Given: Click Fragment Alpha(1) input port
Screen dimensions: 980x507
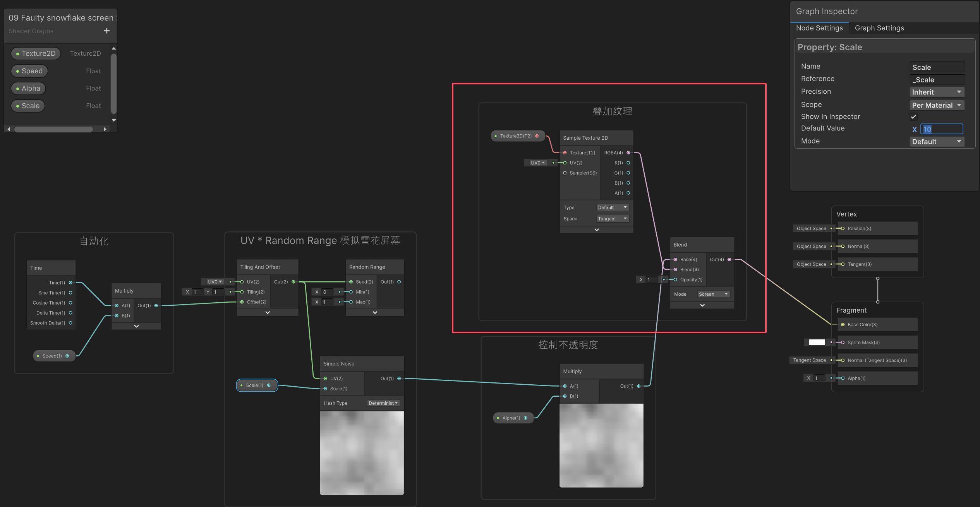Looking at the screenshot, I should (843, 379).
